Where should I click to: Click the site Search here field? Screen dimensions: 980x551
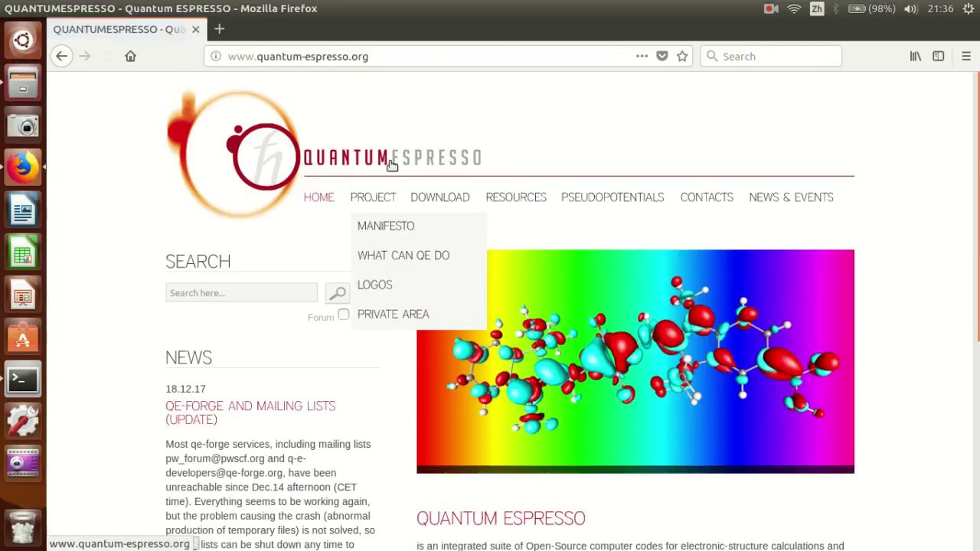point(241,293)
